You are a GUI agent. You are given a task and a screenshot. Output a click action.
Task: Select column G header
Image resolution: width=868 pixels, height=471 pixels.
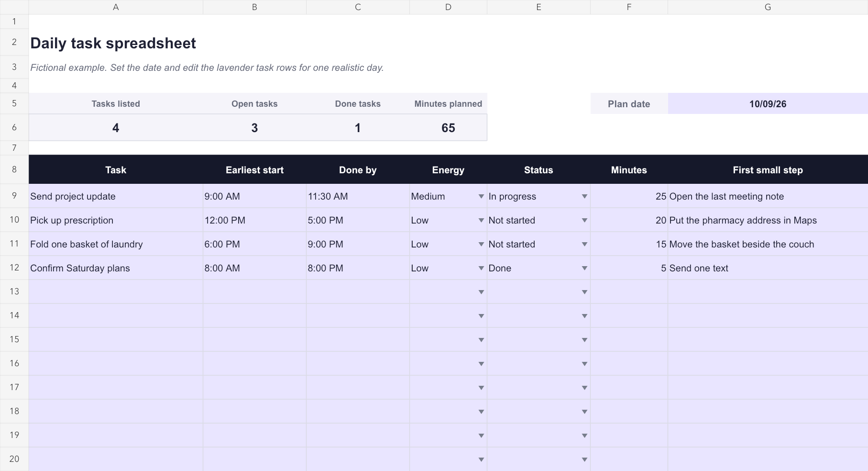click(x=768, y=7)
